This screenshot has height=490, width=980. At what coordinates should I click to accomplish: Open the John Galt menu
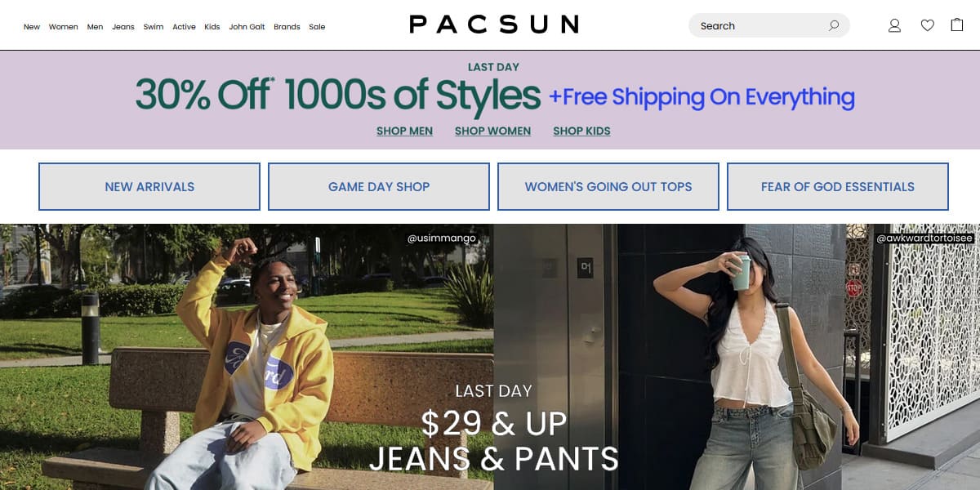(247, 27)
